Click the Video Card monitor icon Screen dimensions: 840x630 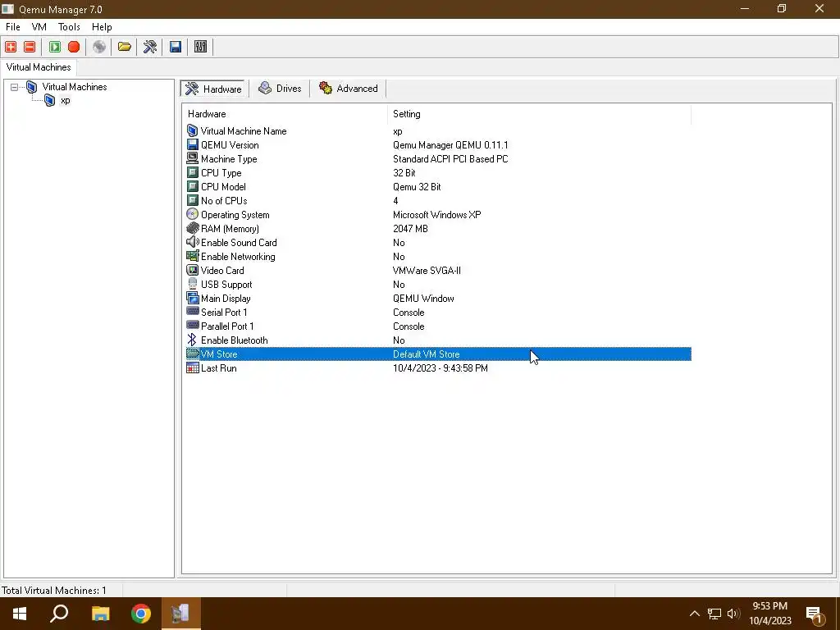point(192,270)
